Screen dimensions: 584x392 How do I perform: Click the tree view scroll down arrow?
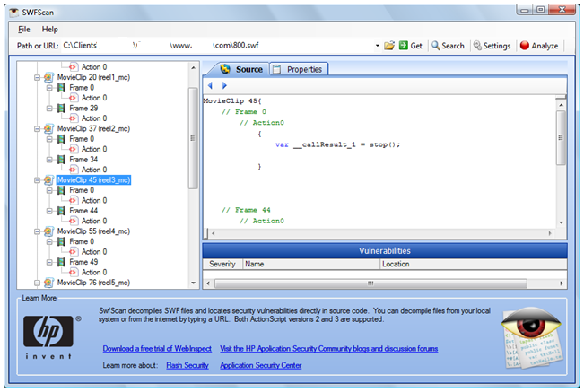click(x=193, y=283)
